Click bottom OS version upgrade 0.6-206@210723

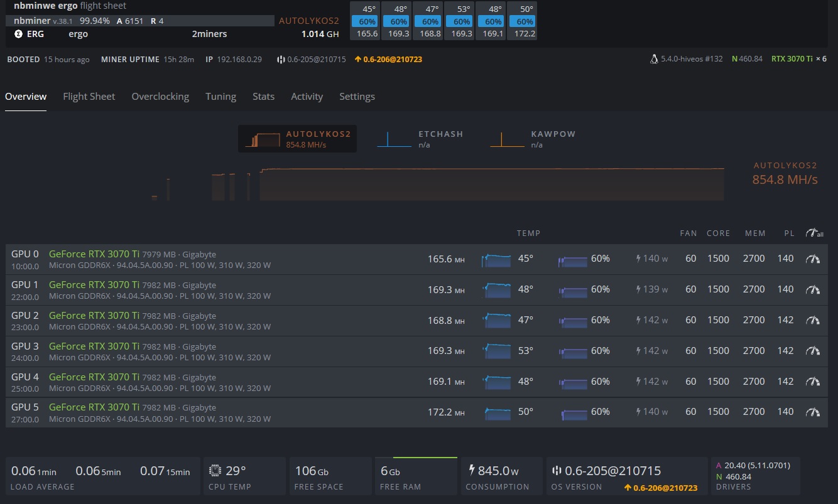click(x=661, y=488)
